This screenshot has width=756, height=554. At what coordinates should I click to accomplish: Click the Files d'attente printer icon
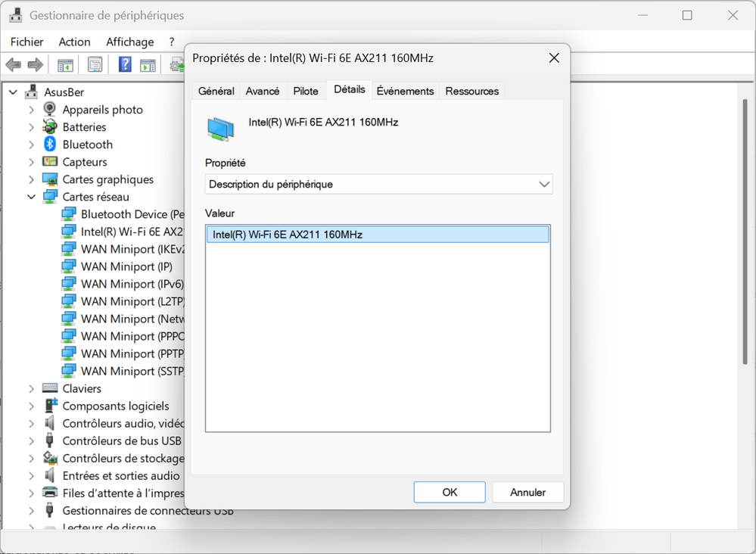point(50,493)
